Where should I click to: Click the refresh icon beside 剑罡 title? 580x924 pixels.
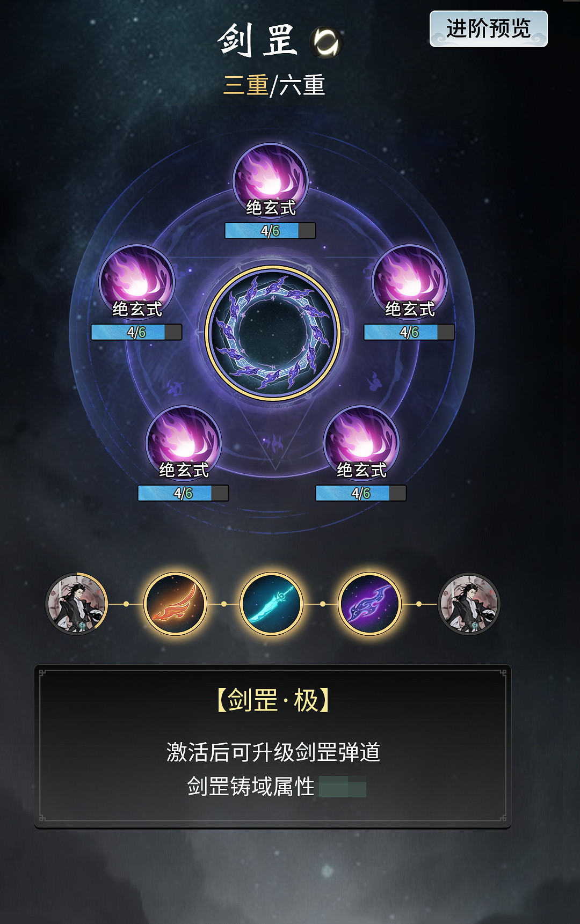pos(326,42)
